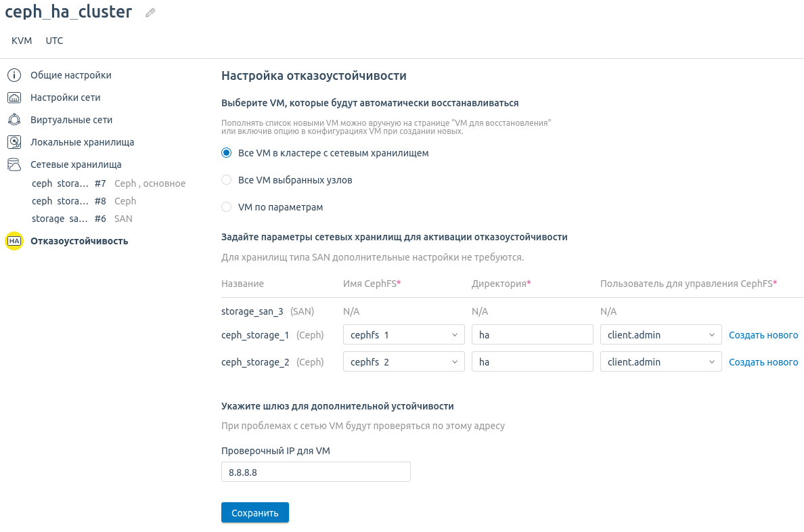Expand CephFS name dropdown for ceph_storage_1
804x532 pixels.
coord(403,335)
